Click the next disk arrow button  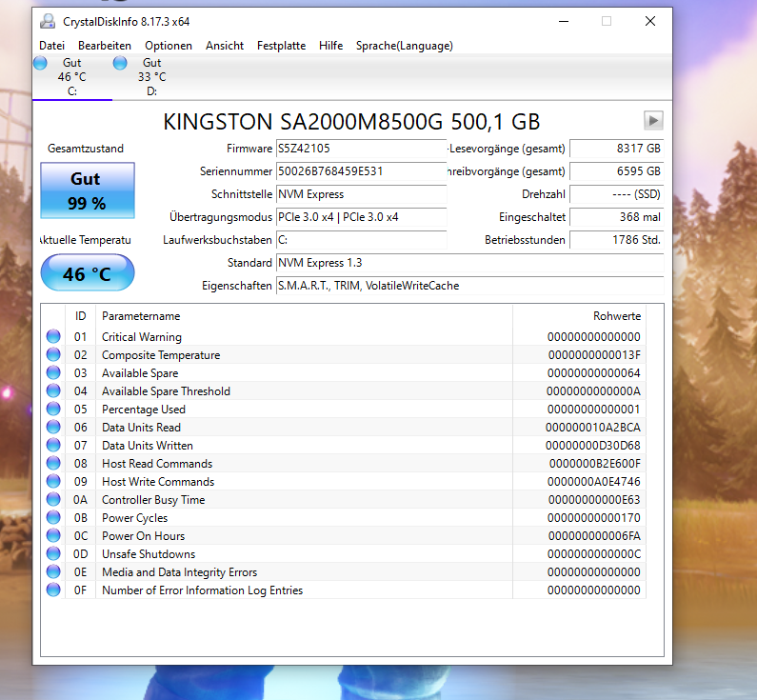point(653,120)
